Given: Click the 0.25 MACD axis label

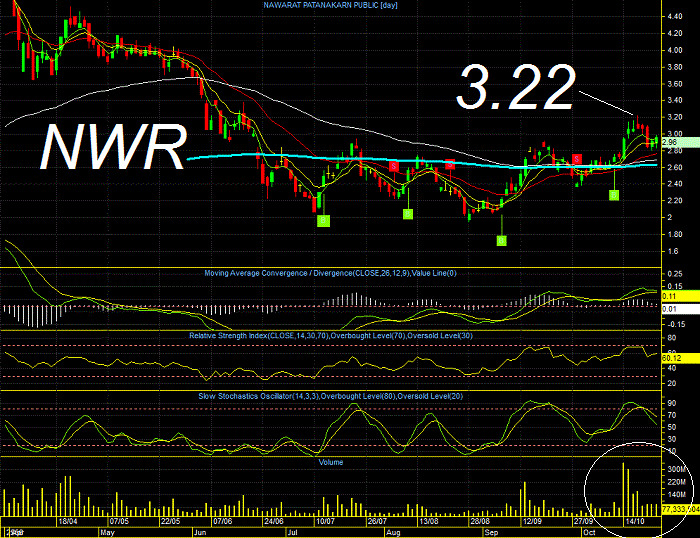Looking at the screenshot, I should click(675, 274).
